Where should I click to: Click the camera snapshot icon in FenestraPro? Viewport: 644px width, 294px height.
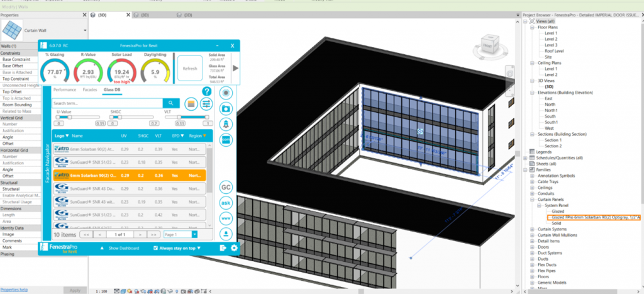[226, 108]
